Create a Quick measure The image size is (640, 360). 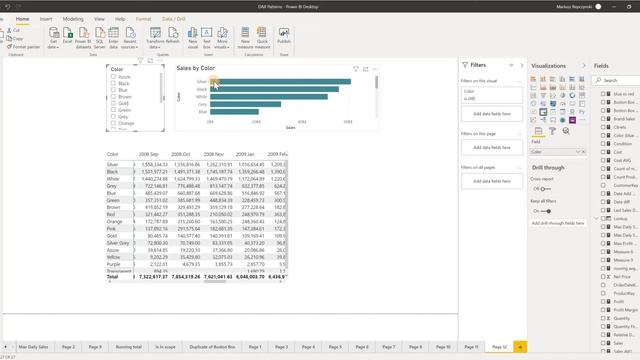pyautogui.click(x=262, y=38)
